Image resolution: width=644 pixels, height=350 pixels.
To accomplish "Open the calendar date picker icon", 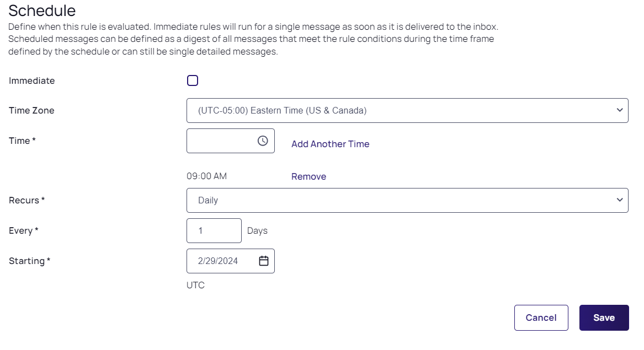I will click(x=264, y=261).
